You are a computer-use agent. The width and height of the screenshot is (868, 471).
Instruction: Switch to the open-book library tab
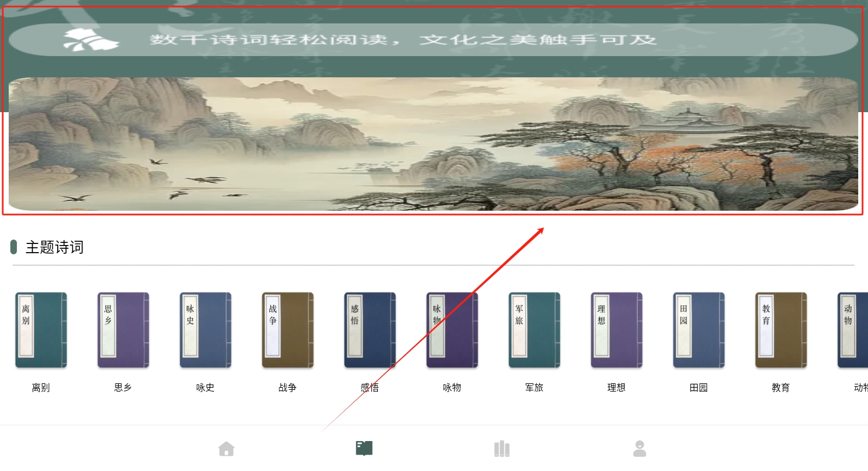tap(364, 449)
